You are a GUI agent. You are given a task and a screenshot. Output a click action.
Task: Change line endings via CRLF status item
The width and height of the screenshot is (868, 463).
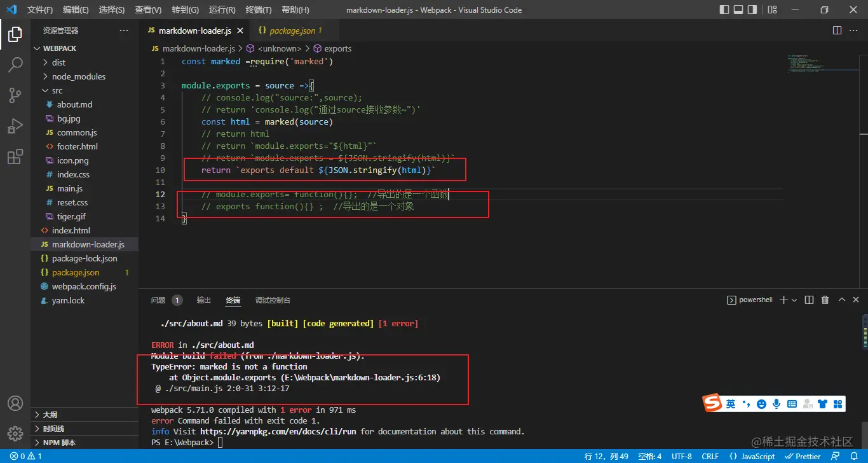(x=710, y=456)
